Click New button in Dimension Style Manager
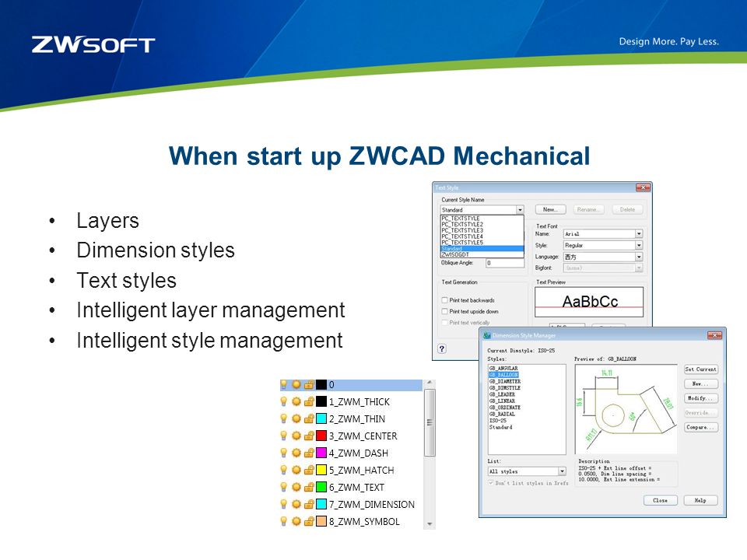Screen dimensions: 747x560 coord(700,383)
